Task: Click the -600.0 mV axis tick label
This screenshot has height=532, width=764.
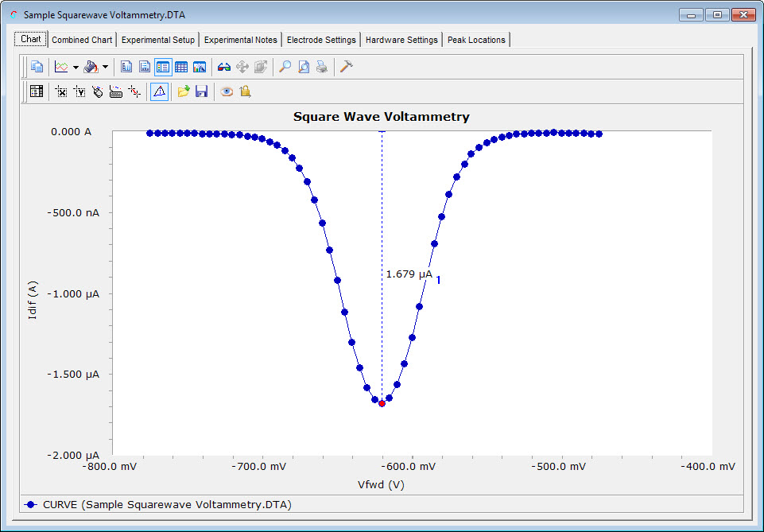Action: [409, 467]
